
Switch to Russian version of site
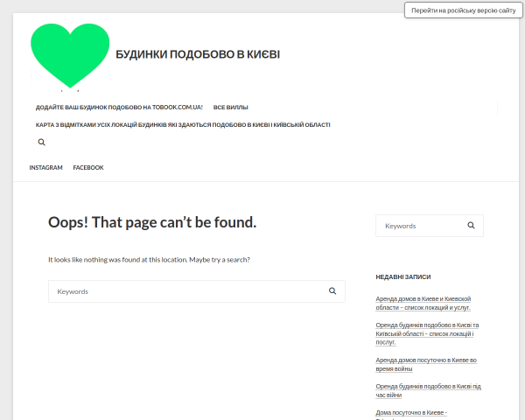(x=464, y=10)
